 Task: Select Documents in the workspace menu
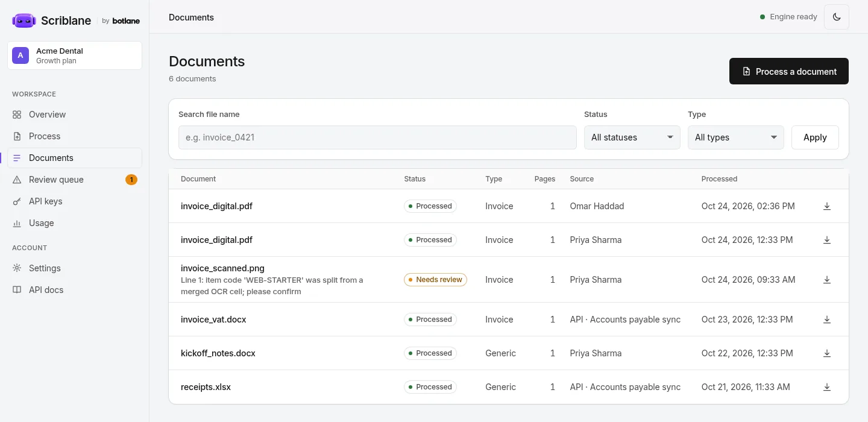75,158
